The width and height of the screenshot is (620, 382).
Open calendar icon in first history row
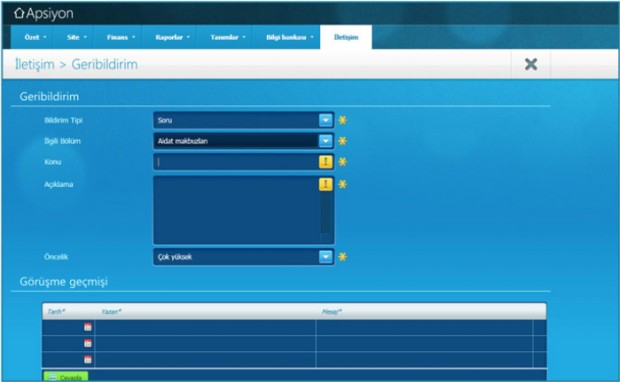click(88, 327)
